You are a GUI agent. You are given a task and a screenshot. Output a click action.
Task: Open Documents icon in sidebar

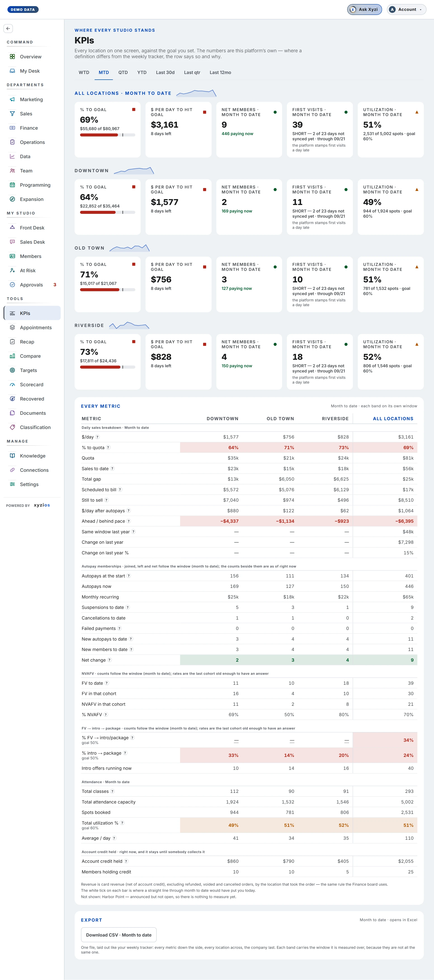[x=12, y=413]
